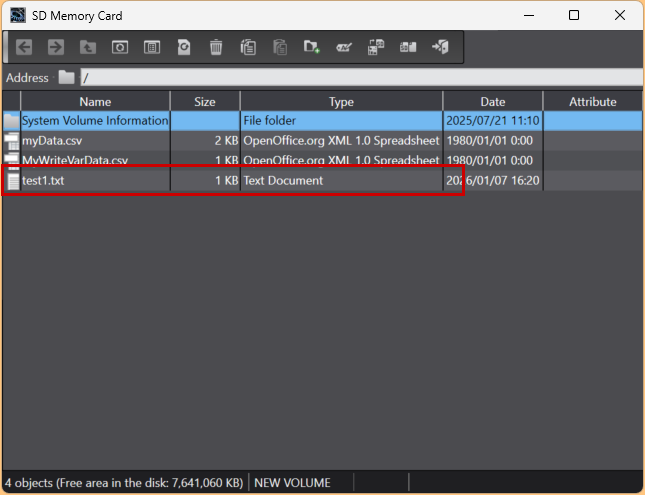Viewport: 645px width, 495px height.
Task: Sort files by Size column header
Action: click(205, 101)
